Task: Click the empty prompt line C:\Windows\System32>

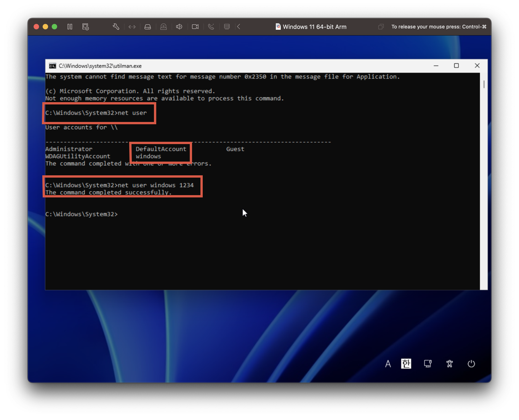Action: pos(82,214)
